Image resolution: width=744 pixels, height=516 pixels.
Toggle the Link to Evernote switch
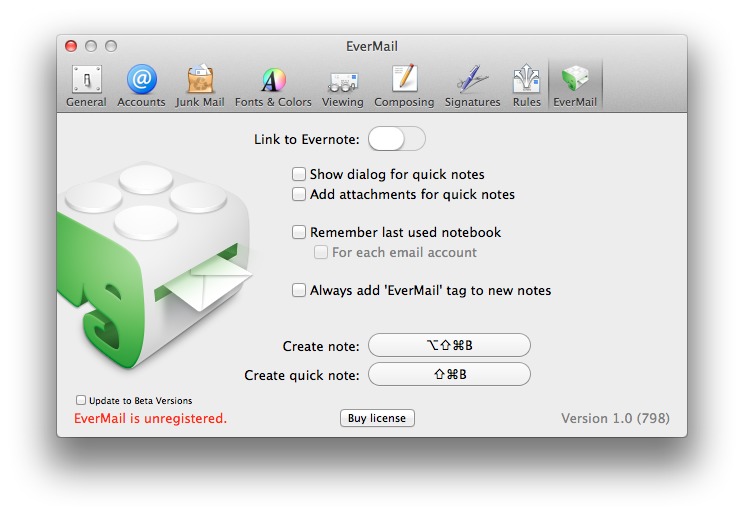click(x=397, y=139)
